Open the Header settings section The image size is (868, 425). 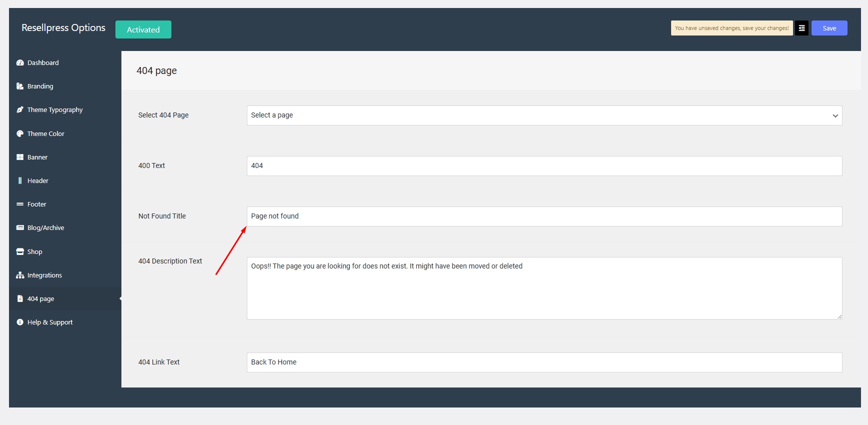coord(37,181)
